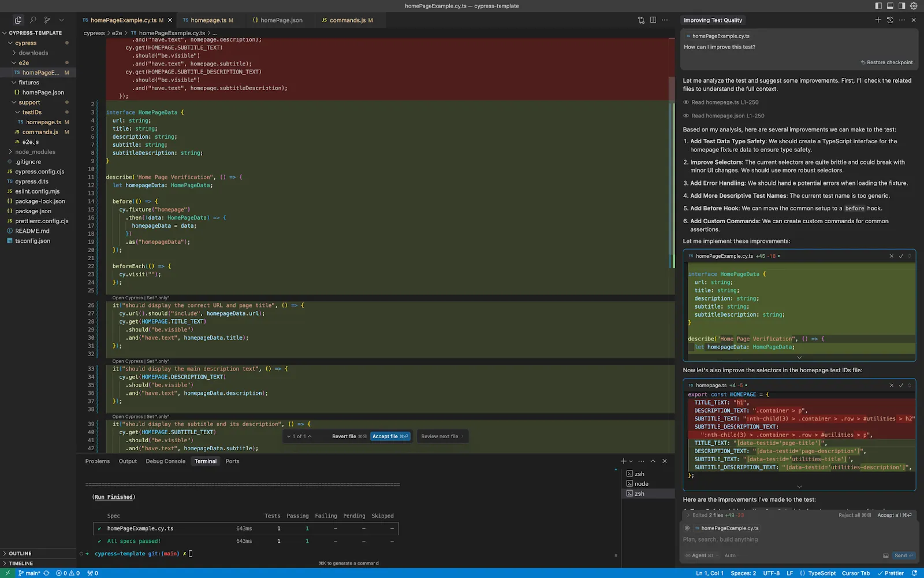Click Revert file button

point(349,436)
